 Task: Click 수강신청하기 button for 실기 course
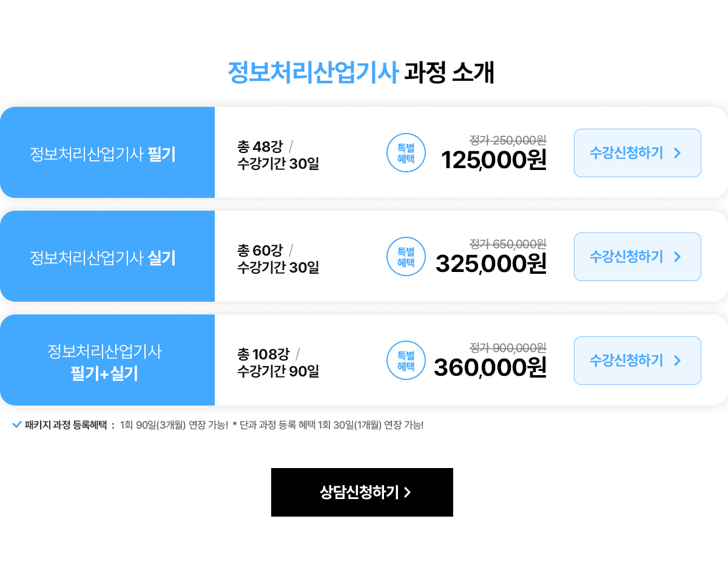[x=637, y=257]
